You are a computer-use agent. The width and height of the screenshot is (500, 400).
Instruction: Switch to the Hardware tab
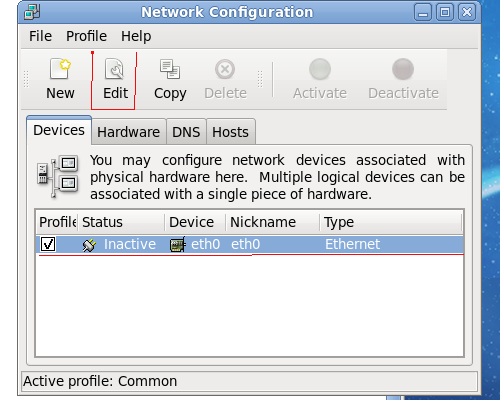pyautogui.click(x=129, y=132)
